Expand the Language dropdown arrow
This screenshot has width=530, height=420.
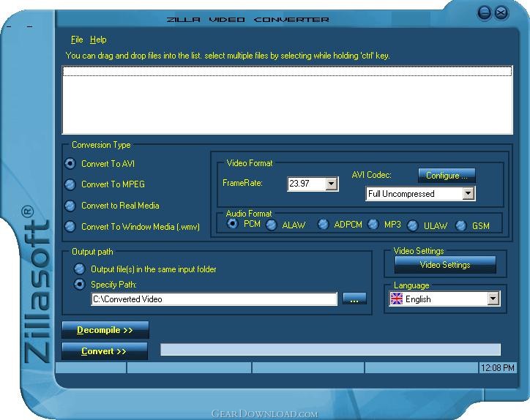493,299
